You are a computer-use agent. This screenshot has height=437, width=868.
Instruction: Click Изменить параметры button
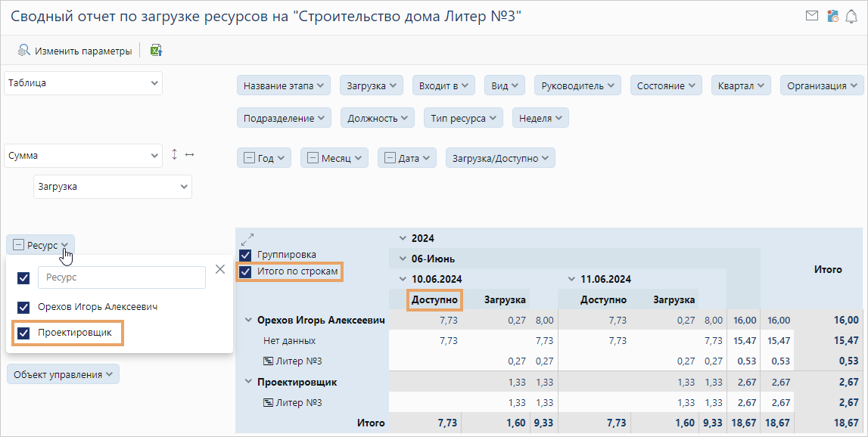[74, 51]
